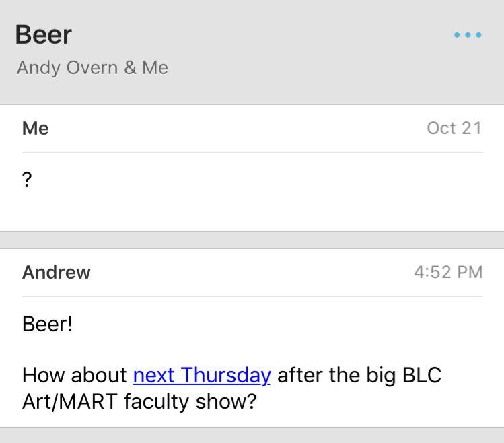Click gray separator between the two messages
The height and width of the screenshot is (443, 504).
pos(252,240)
